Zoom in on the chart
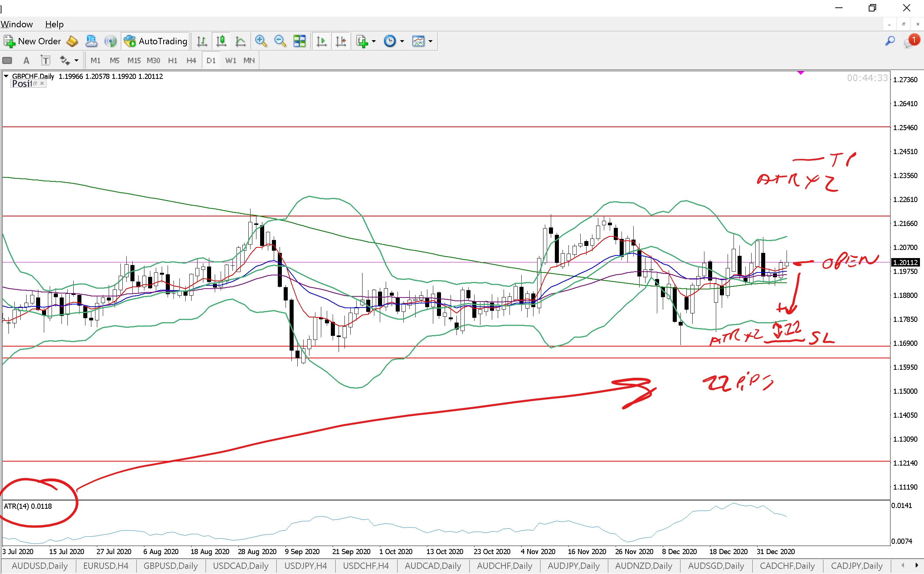Screen dimensions: 924x574 pyautogui.click(x=261, y=41)
